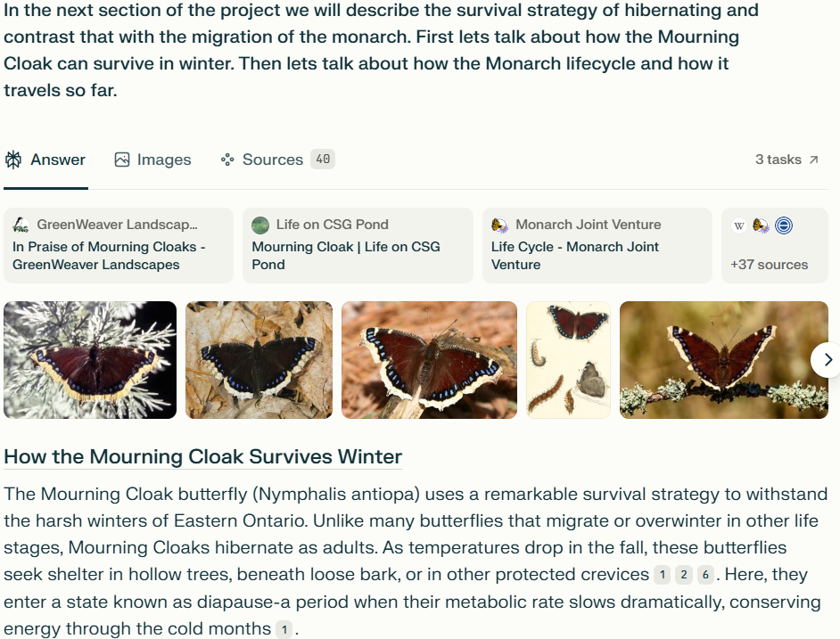Open the butterfly on lichen branch image
The height and width of the screenshot is (639, 840).
tap(723, 359)
